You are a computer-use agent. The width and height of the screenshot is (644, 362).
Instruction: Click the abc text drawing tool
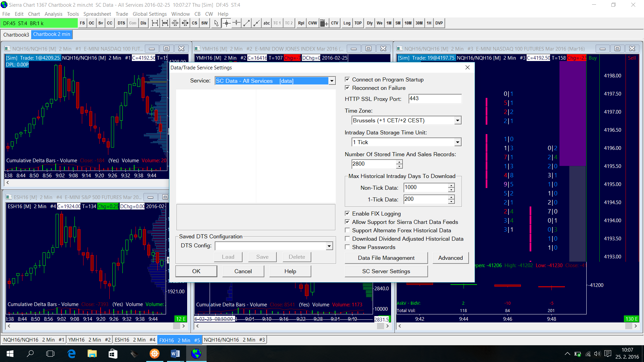[x=266, y=23]
